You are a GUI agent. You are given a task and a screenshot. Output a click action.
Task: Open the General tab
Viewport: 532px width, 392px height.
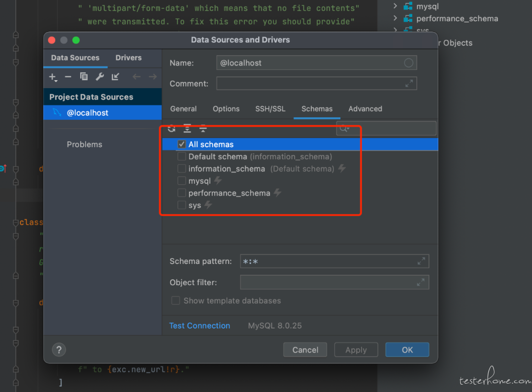[x=184, y=109]
